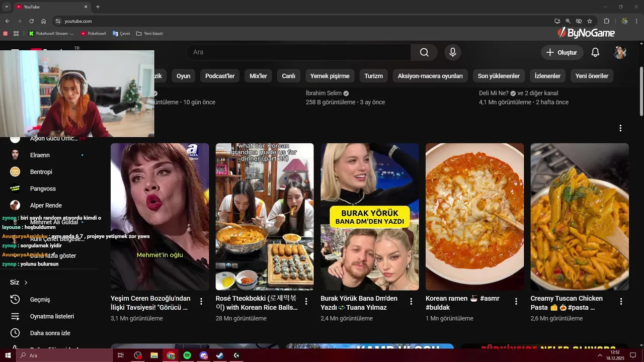The height and width of the screenshot is (362, 644).
Task: Open options for the Burak Yörük short
Action: [x=411, y=301]
